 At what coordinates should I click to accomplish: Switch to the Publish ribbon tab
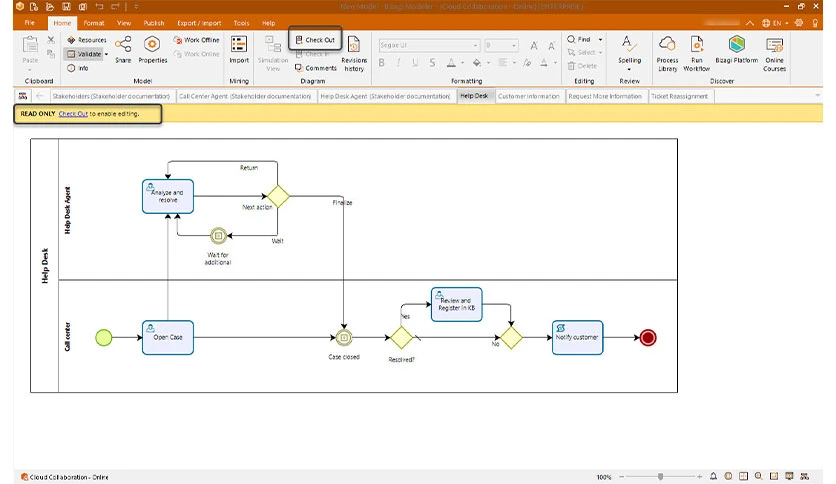click(x=154, y=23)
